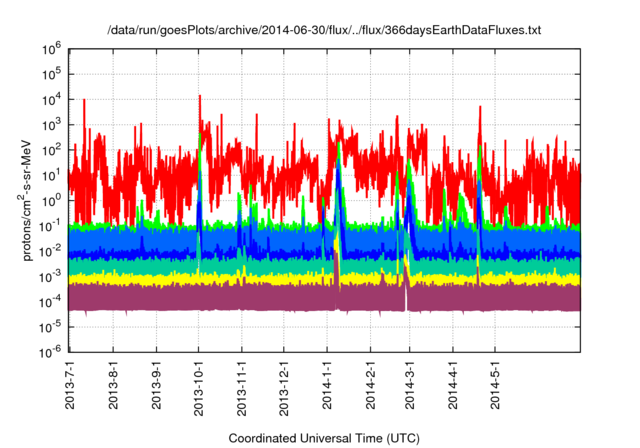640x448 pixels.
Task: Click the Coordinated Universal Time (UTC) axis title
Action: pos(324,438)
